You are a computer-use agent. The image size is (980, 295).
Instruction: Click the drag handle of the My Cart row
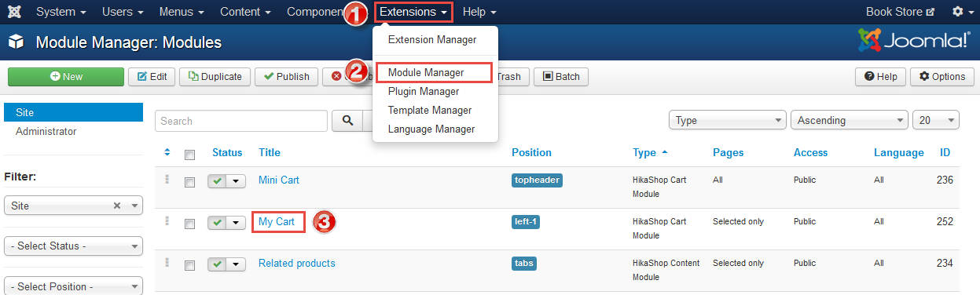coord(167,221)
